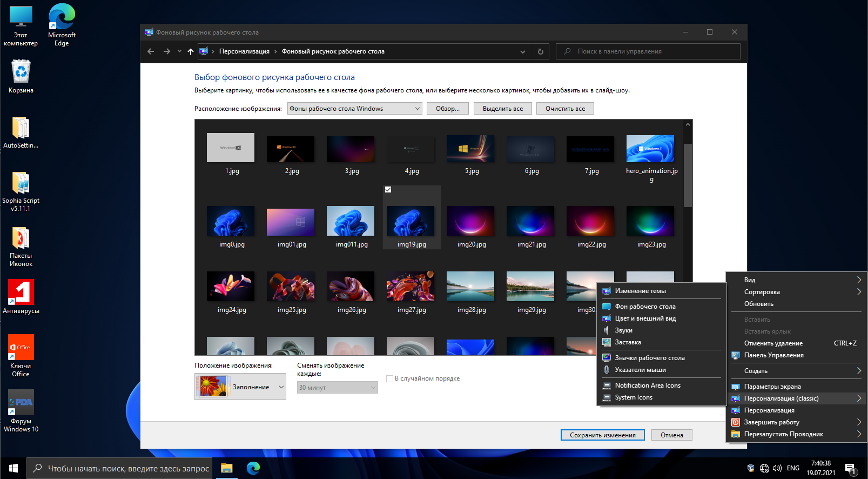Uncheck the img19.jpg wallpaper checkbox
The image size is (868, 479).
pos(388,190)
